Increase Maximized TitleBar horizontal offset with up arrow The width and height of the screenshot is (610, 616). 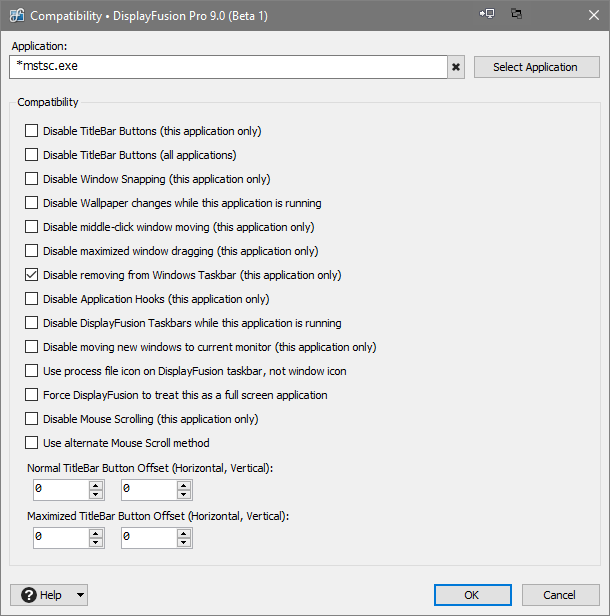click(x=96, y=533)
